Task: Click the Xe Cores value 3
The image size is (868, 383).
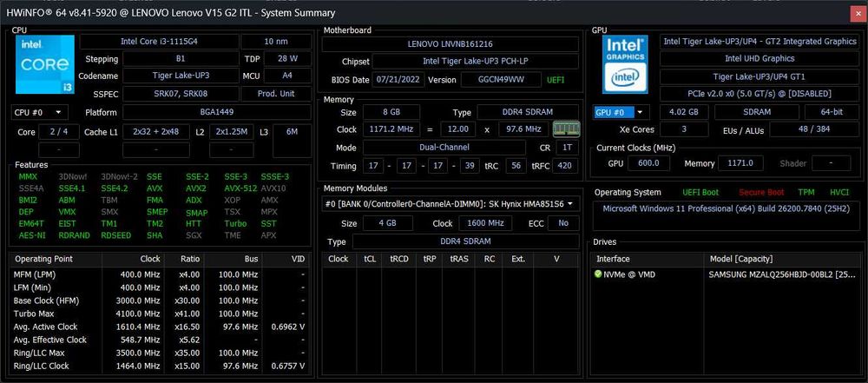Action: point(684,129)
